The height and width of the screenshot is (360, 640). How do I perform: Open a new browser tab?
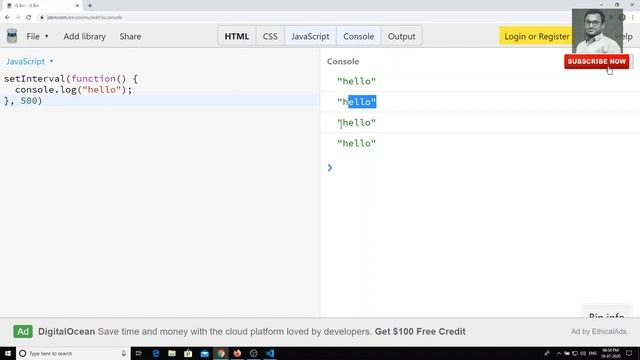(x=90, y=6)
